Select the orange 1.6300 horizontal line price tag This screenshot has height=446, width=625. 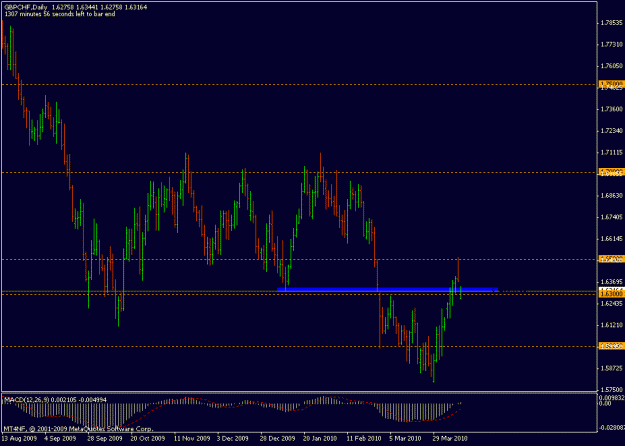click(611, 294)
